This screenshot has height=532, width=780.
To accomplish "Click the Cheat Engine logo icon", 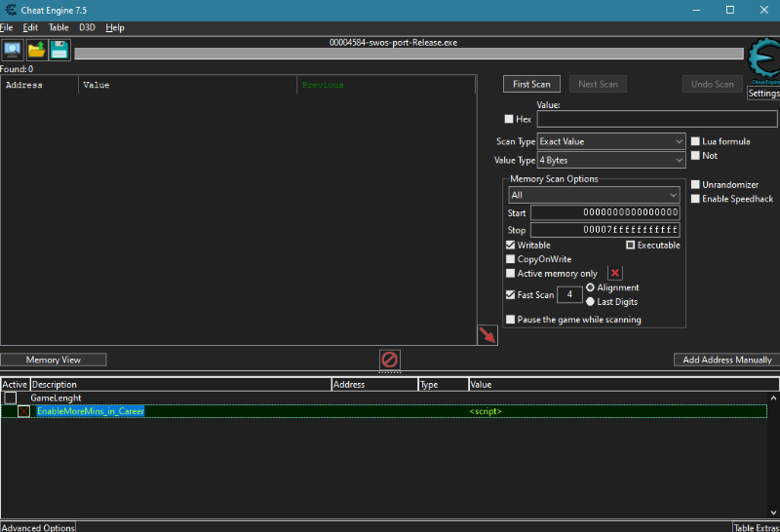I will click(762, 60).
